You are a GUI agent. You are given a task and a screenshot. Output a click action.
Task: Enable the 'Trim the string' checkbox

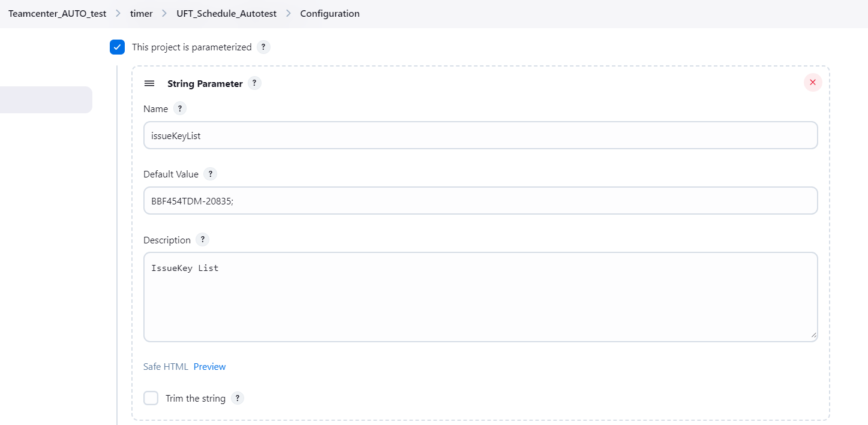(151, 398)
